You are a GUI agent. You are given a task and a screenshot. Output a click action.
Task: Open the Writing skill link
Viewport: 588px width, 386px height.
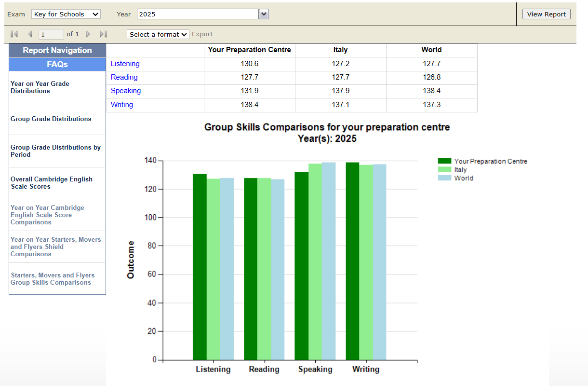[122, 105]
